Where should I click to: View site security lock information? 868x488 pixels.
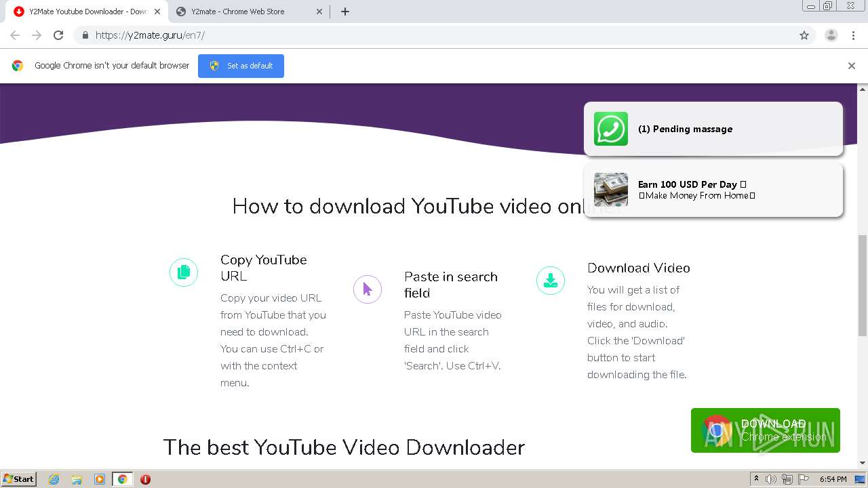point(85,35)
